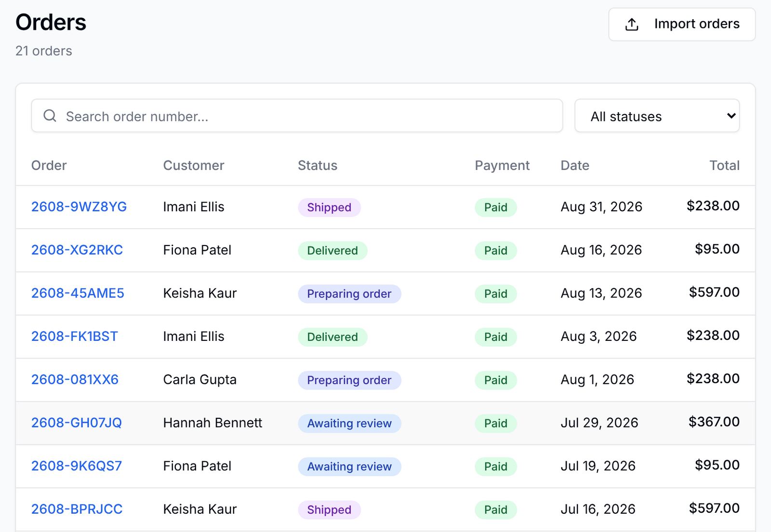Screen dimensions: 771x532
Task: Click Delivered badge for order 2608-XG2RKC
Action: click(x=332, y=251)
